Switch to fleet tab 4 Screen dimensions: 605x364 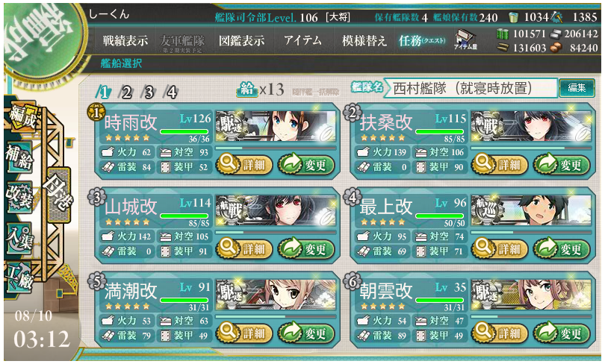[170, 92]
